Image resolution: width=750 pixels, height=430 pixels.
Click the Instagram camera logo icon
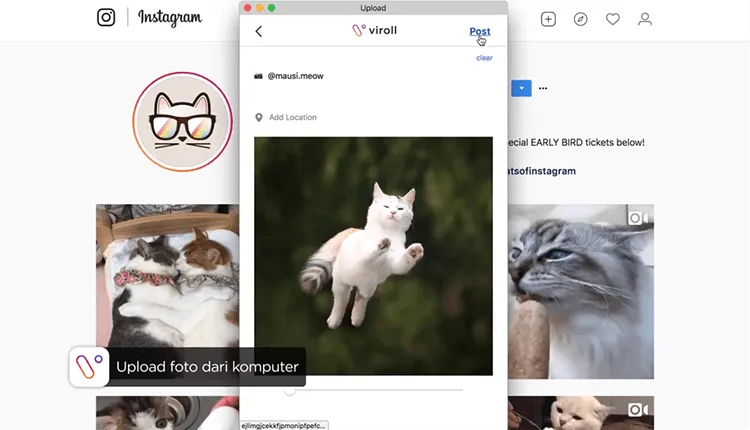coord(106,18)
